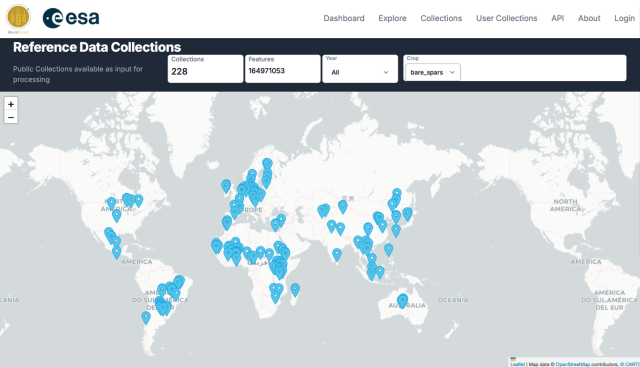Open the API navigation link
The image size is (640, 367).
click(558, 18)
